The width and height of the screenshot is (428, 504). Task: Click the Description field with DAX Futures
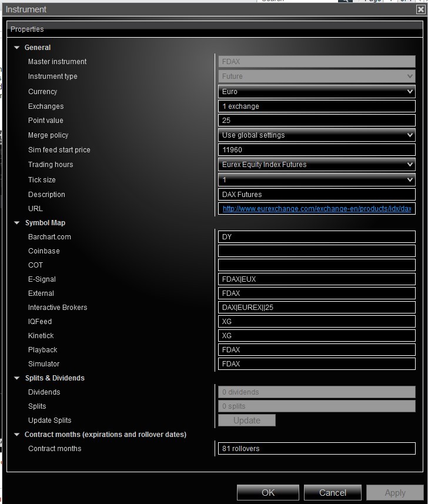pyautogui.click(x=316, y=195)
